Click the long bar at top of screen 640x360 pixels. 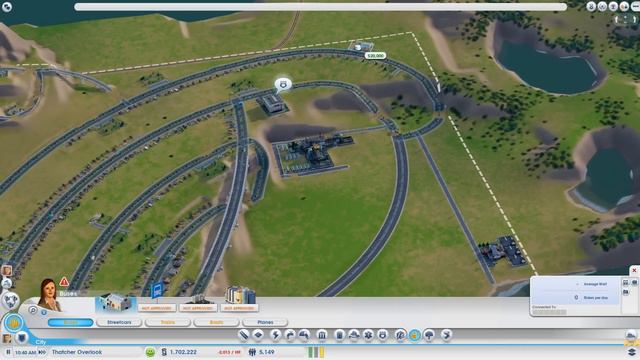[x=320, y=7]
